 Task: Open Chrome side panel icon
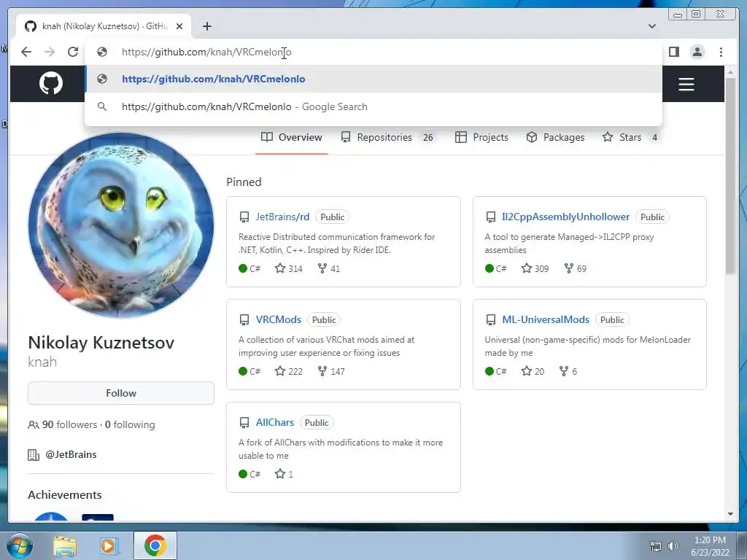click(x=673, y=52)
